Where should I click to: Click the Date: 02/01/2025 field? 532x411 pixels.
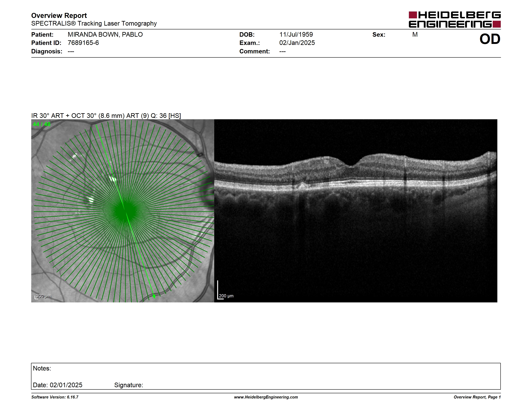[57, 385]
